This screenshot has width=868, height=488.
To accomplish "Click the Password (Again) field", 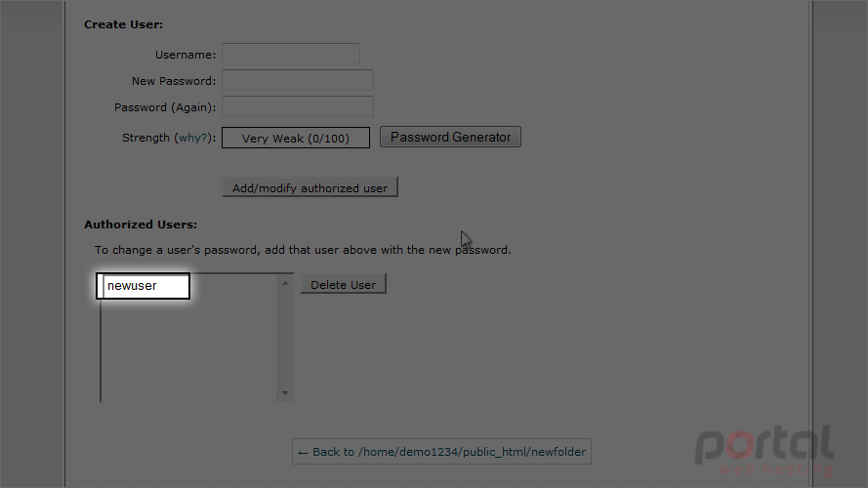I will tap(297, 106).
